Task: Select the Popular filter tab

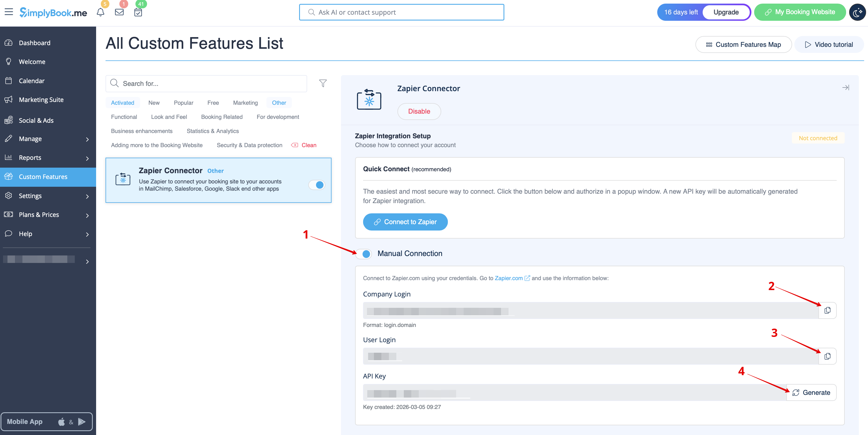Action: click(183, 103)
